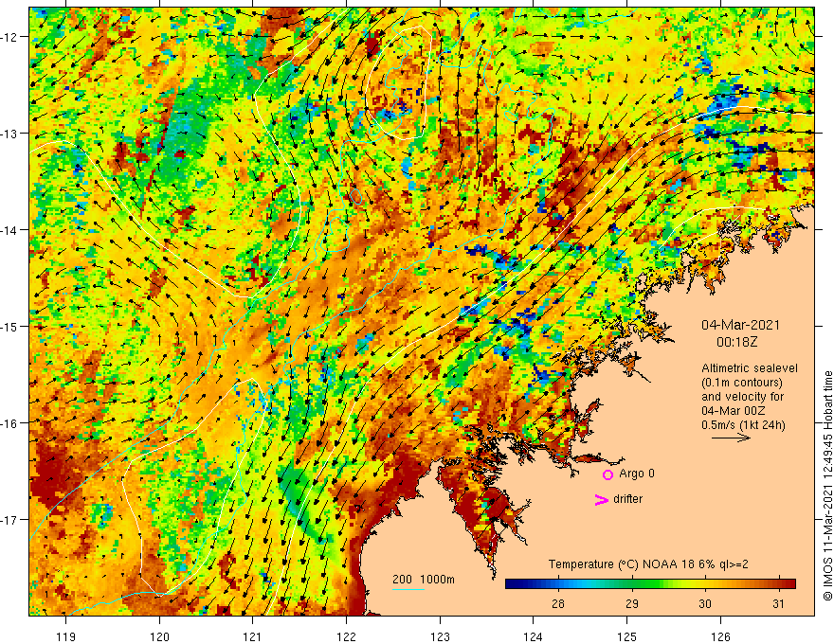Viewport: 834px width, 644px height.
Task: Click color bar value 28
Action: tap(558, 603)
